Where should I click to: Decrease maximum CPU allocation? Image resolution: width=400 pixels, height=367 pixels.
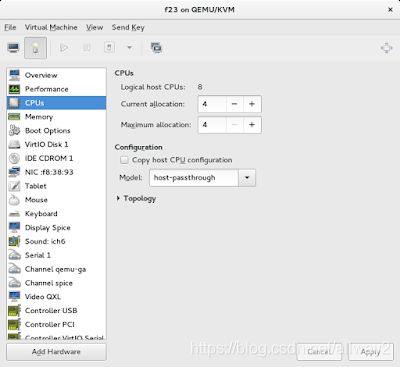(x=235, y=125)
